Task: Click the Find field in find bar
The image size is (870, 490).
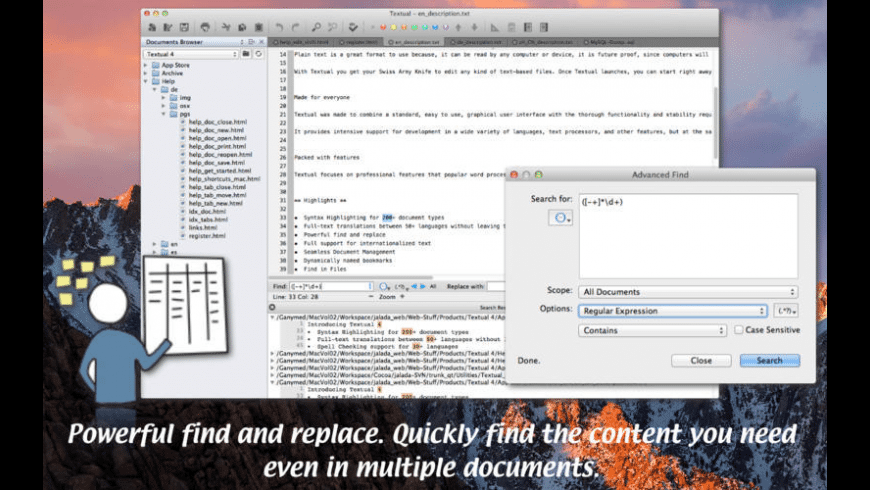Action: pos(331,286)
